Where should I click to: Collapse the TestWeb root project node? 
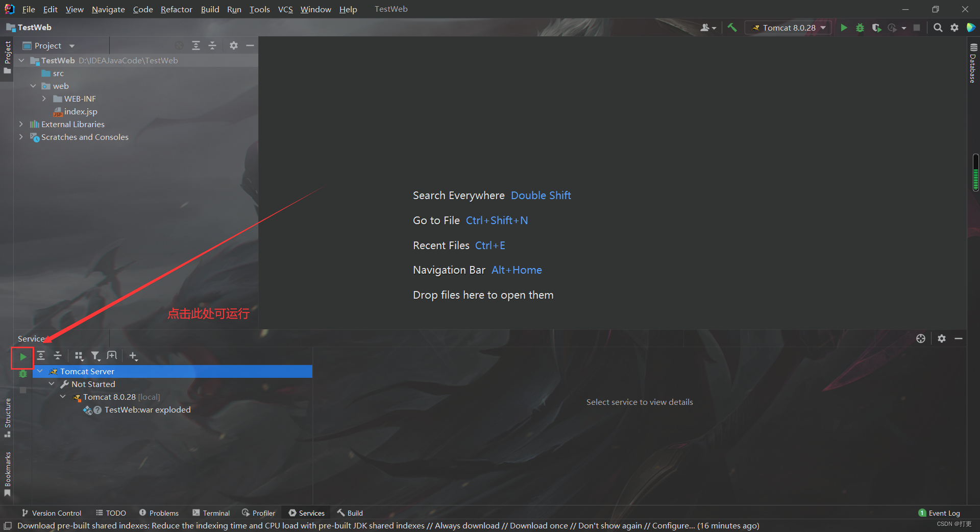(21, 60)
